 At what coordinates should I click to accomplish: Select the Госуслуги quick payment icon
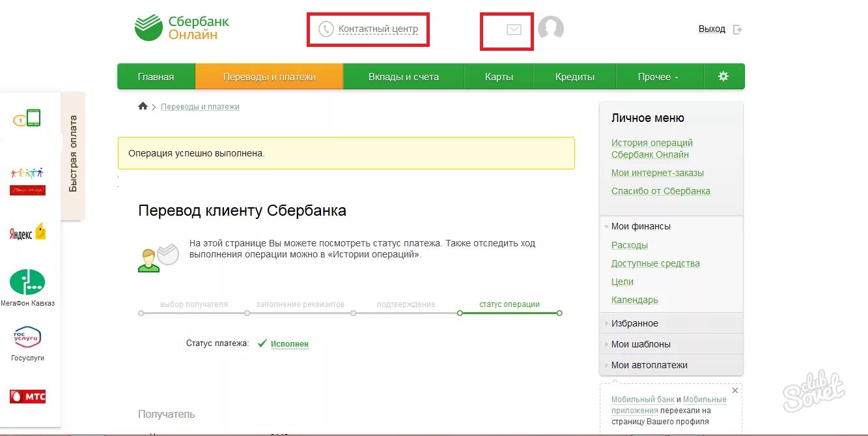point(27,343)
